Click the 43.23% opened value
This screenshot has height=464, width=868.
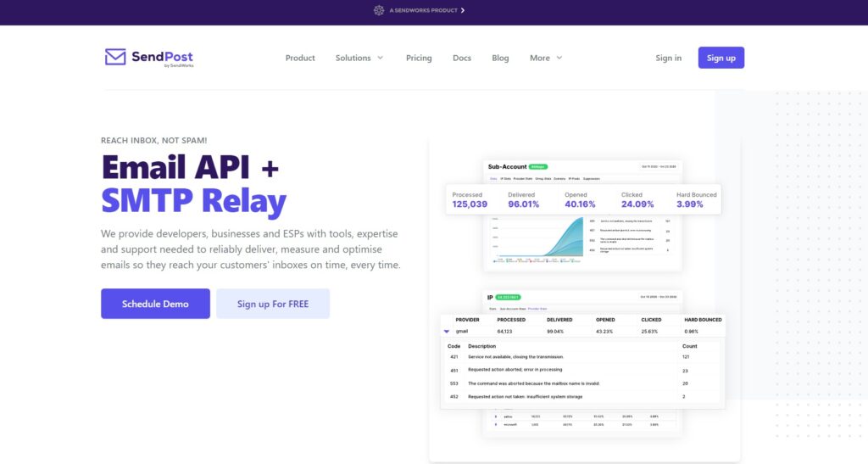point(604,332)
